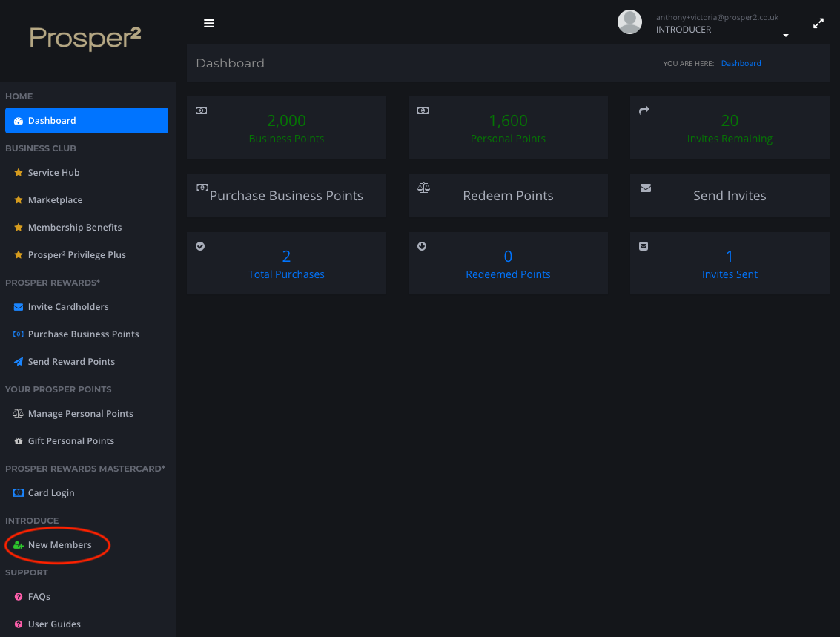
Task: Click the 1,600 Personal Points value
Action: [508, 121]
